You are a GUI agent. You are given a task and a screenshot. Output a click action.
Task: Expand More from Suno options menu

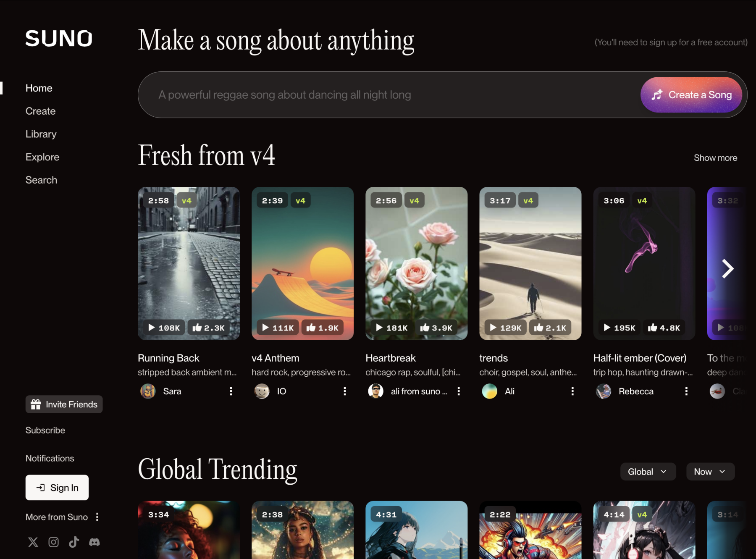[x=97, y=517]
